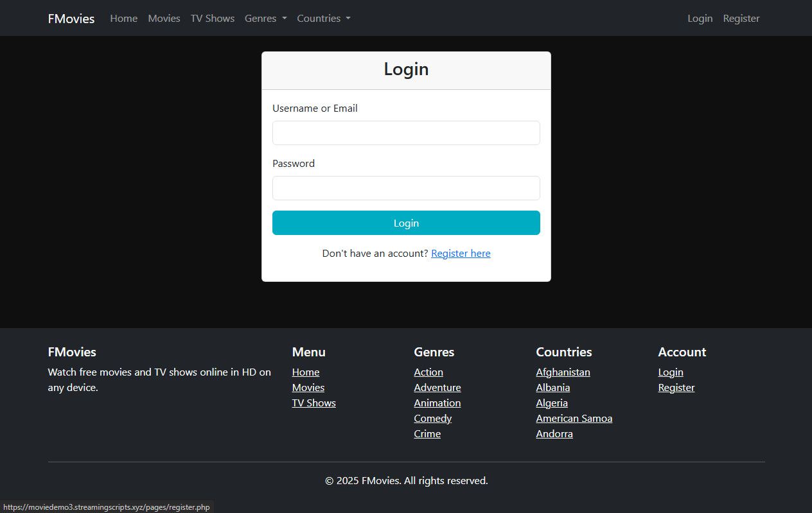This screenshot has width=812, height=513.
Task: Open the Home page from top navbar
Action: 123,19
